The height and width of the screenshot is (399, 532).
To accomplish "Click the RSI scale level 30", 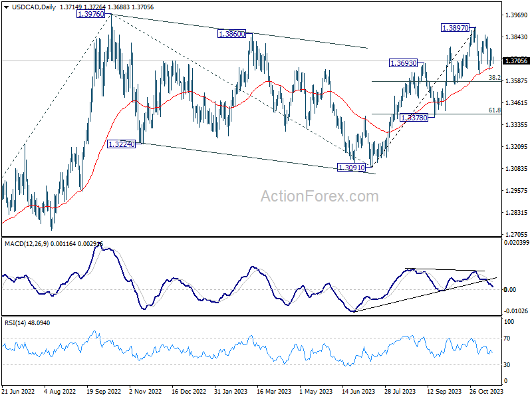I will (507, 364).
